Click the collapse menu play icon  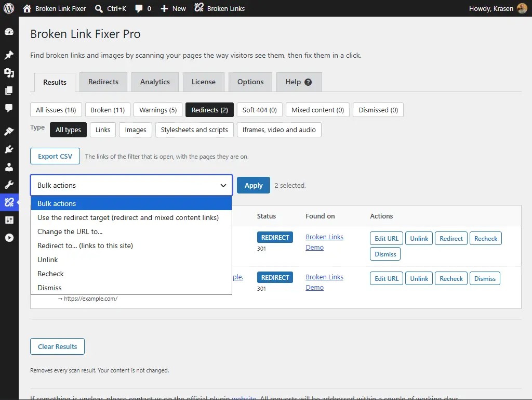tap(9, 238)
